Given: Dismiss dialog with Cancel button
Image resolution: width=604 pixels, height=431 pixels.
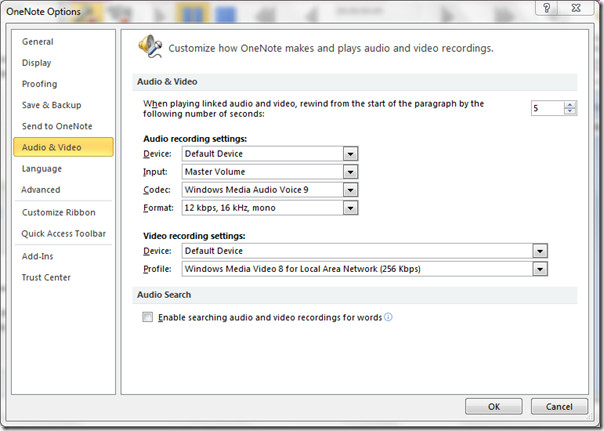Looking at the screenshot, I should tap(559, 406).
